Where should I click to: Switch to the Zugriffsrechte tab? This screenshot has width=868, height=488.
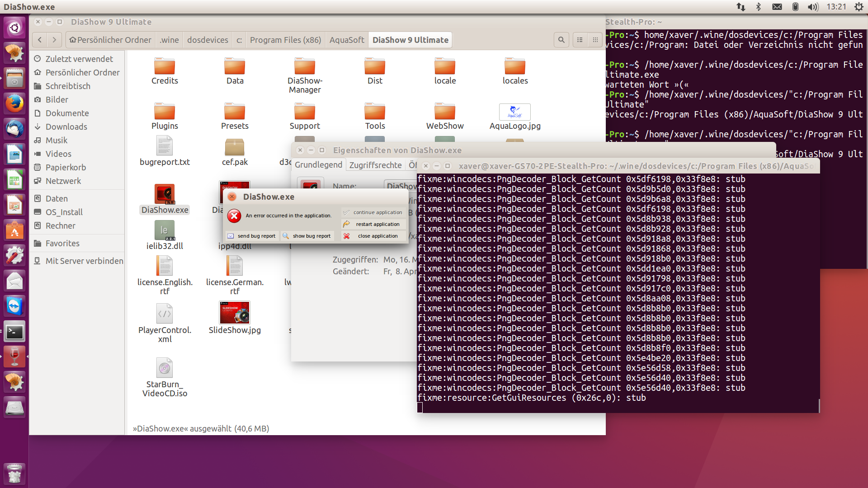(375, 165)
